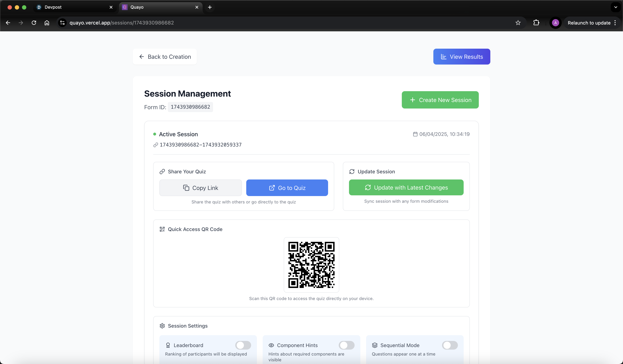
Task: Enable Sequential Mode toggle
Action: [449, 345]
